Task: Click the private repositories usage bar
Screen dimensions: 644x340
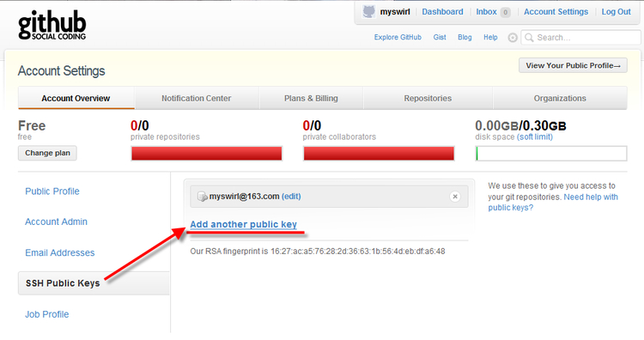Action: pyautogui.click(x=207, y=154)
